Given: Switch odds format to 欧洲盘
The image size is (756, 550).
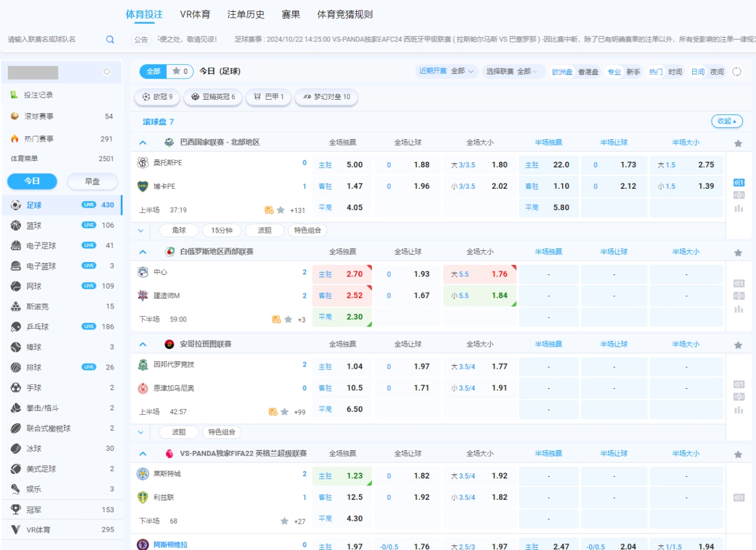Looking at the screenshot, I should click(562, 72).
